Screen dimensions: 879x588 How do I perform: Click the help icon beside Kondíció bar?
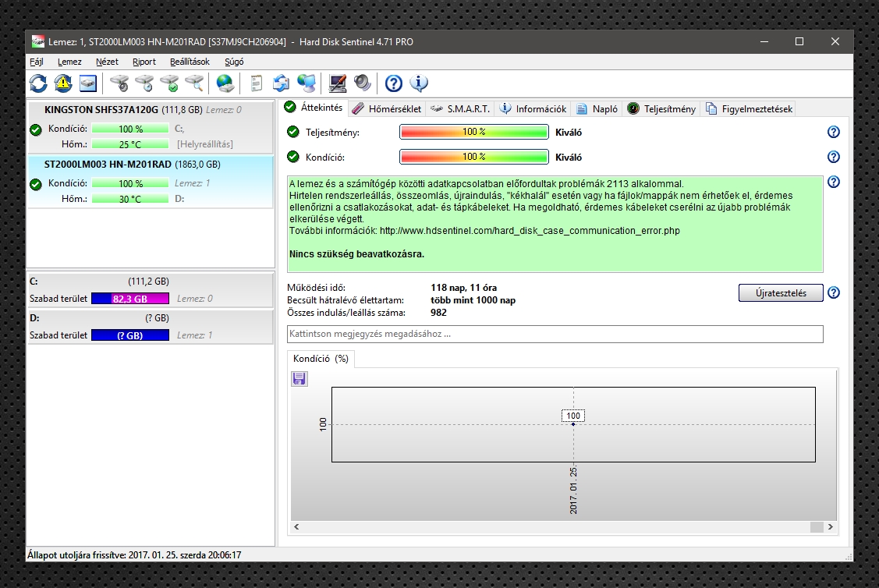click(834, 157)
